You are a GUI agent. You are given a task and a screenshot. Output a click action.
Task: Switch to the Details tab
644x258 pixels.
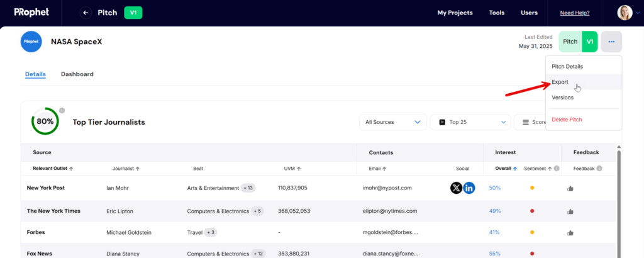[x=35, y=74]
